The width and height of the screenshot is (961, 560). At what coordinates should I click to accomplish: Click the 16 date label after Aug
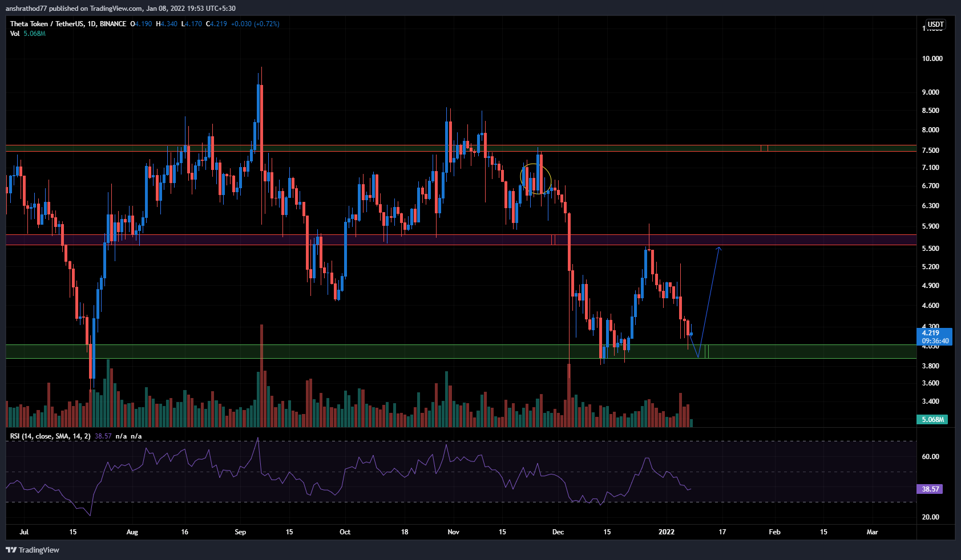tap(184, 532)
